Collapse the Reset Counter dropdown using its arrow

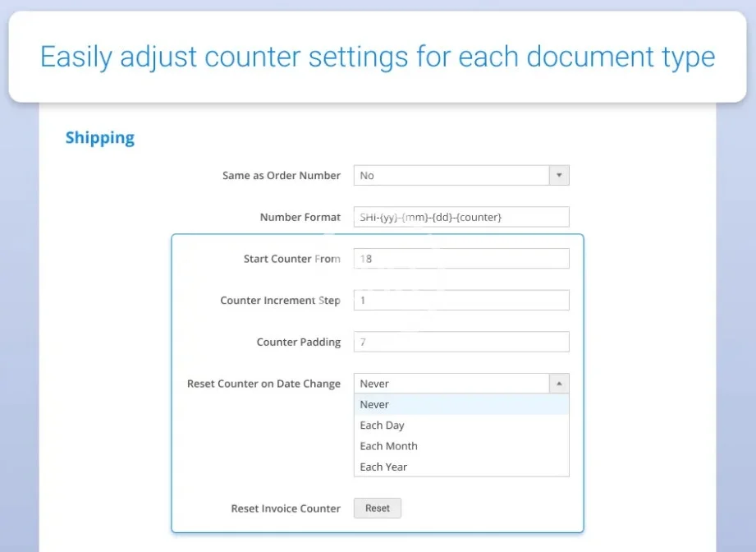point(558,384)
